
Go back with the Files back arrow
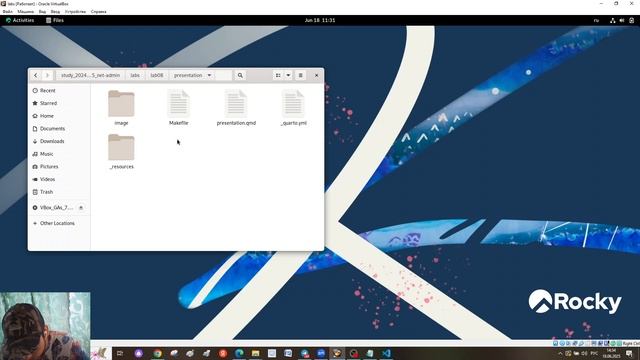click(x=36, y=76)
